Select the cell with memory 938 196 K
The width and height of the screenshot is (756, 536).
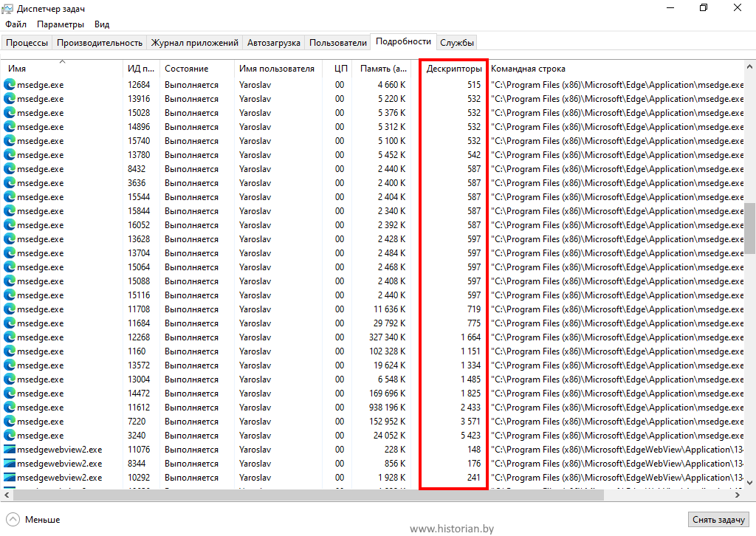coord(387,408)
